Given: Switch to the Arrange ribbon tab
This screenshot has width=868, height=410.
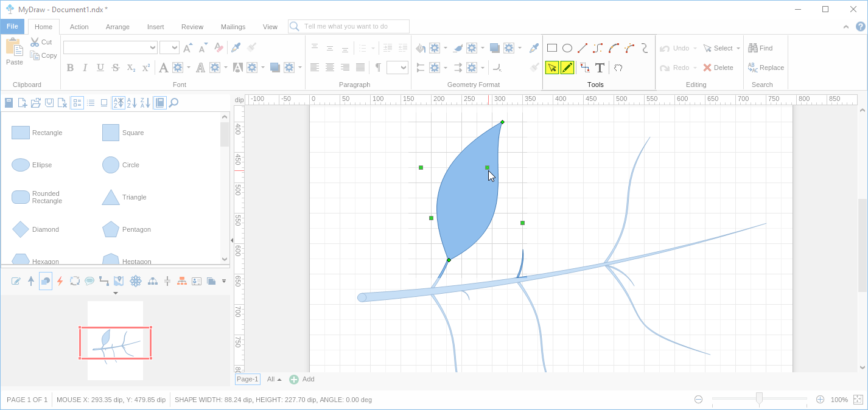Looking at the screenshot, I should tap(117, 27).
